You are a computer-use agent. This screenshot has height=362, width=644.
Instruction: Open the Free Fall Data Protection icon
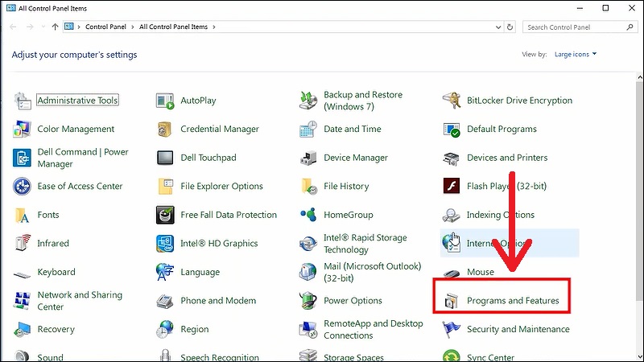pyautogui.click(x=165, y=215)
